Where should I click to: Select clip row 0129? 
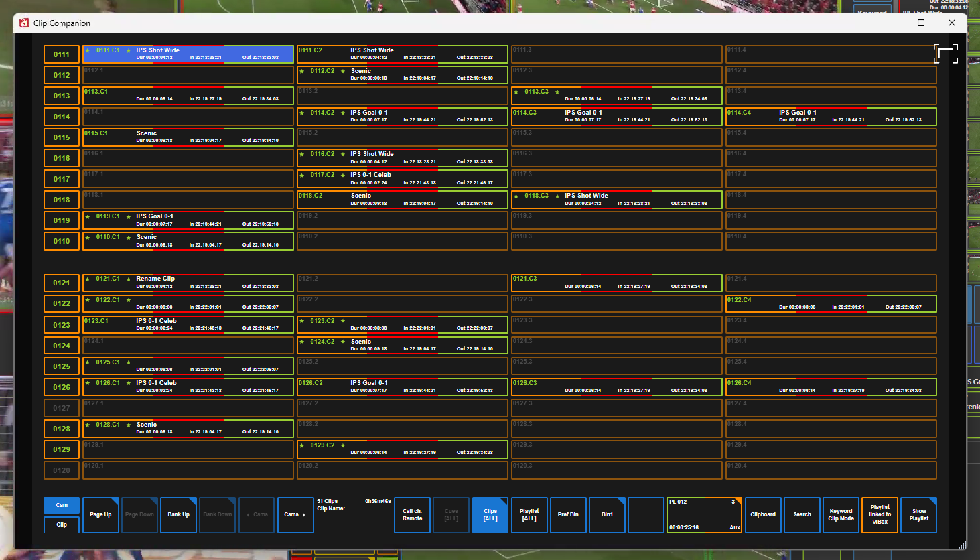62,449
